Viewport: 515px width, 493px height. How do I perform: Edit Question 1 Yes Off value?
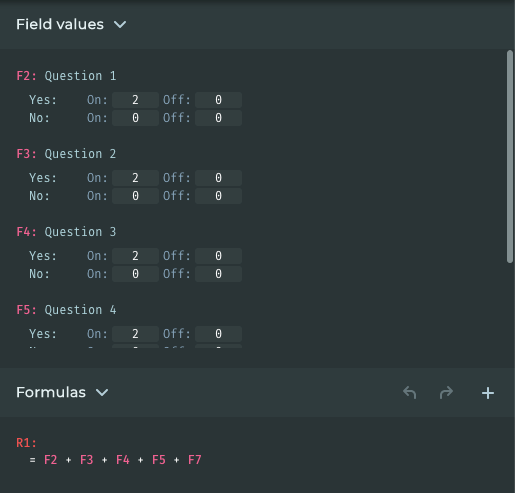pyautogui.click(x=218, y=100)
